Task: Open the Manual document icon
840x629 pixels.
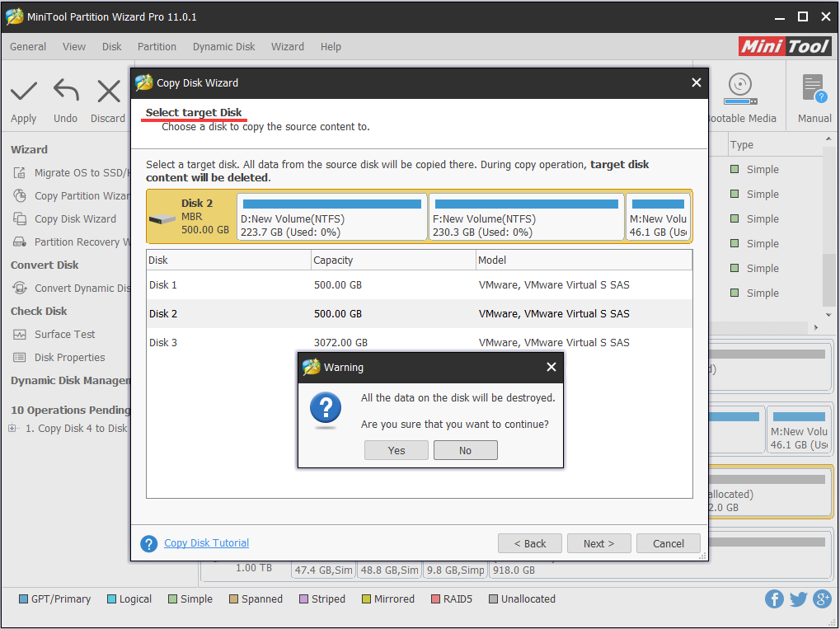Action: [814, 88]
